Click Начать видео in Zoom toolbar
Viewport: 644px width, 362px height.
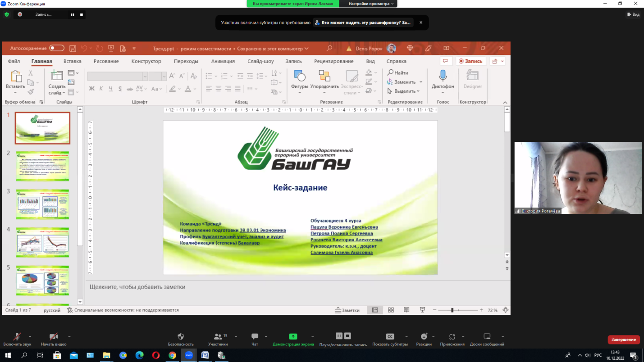click(54, 339)
